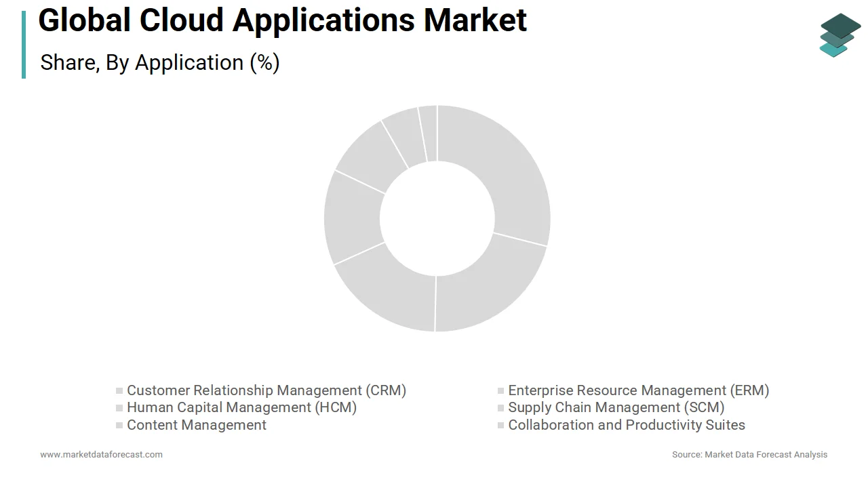Click the smallest donut chart segment at top
Screen dimensions: 868x488
tap(429, 134)
